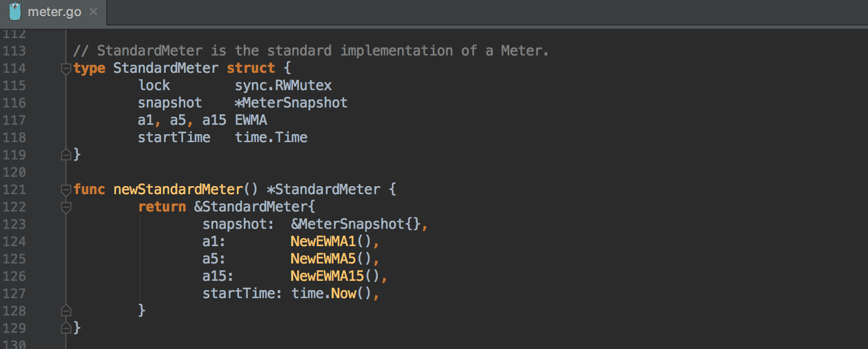Switch to the meter.go tab
The image size is (868, 349).
(x=54, y=12)
